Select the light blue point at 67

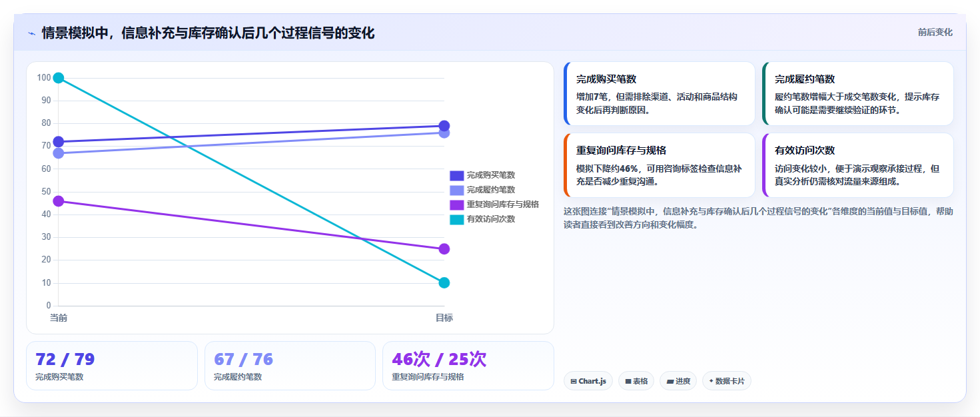[x=59, y=153]
